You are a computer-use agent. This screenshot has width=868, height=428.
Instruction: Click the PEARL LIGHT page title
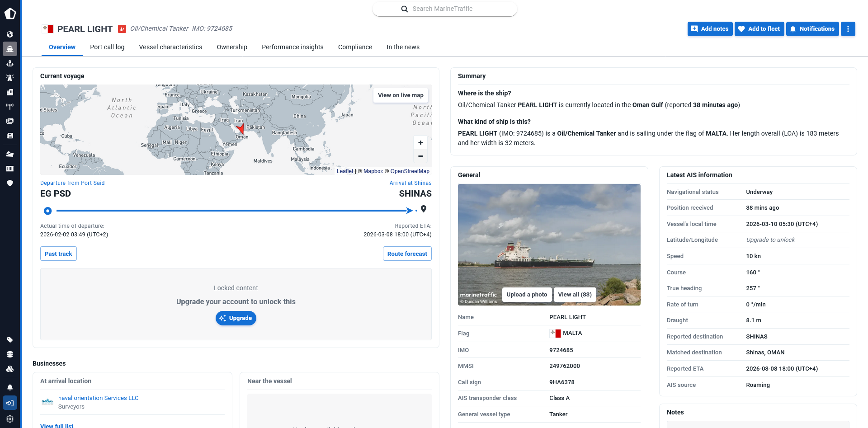(x=85, y=29)
